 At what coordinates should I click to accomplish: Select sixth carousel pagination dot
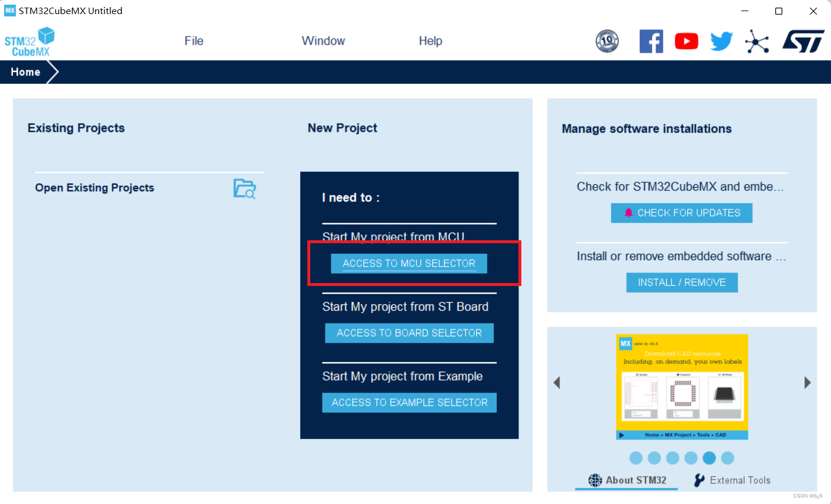click(x=727, y=458)
